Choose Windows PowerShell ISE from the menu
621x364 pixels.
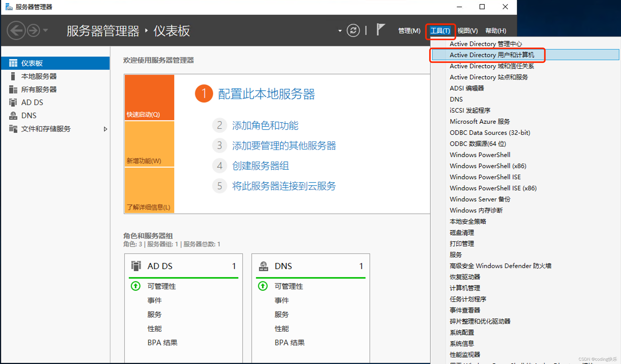485,177
